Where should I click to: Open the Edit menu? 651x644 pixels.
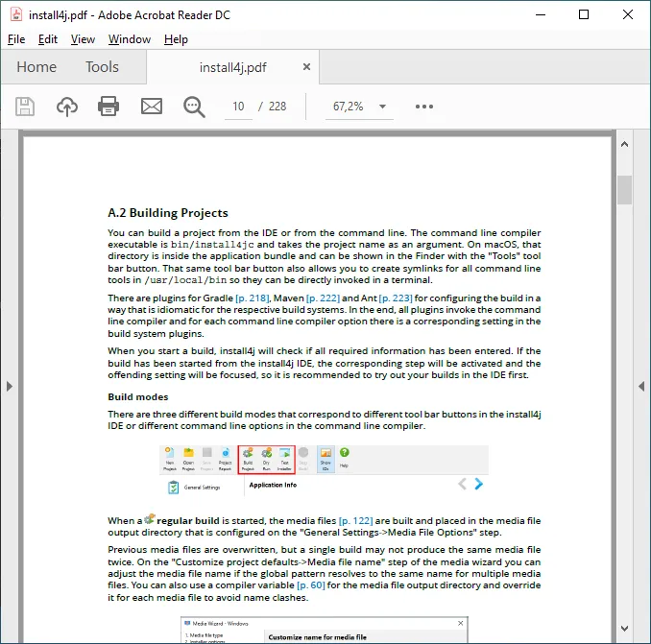(x=47, y=39)
